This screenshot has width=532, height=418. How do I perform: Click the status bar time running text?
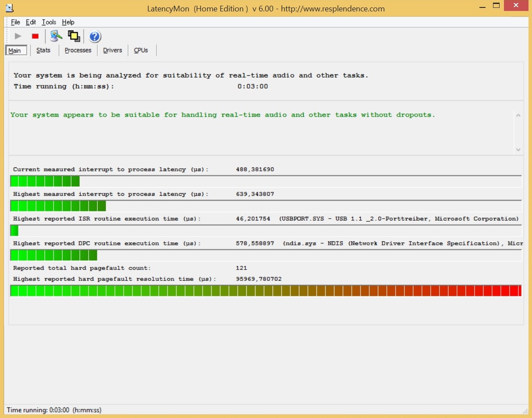click(54, 410)
